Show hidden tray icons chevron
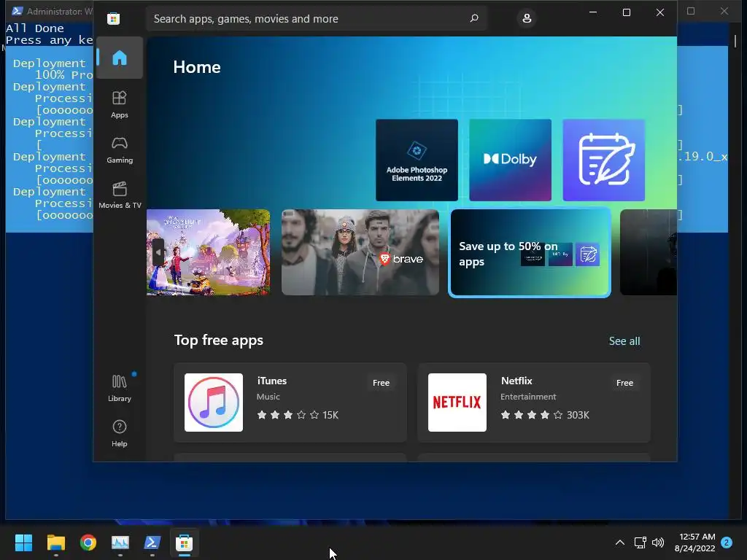Image resolution: width=747 pixels, height=560 pixels. point(620,542)
